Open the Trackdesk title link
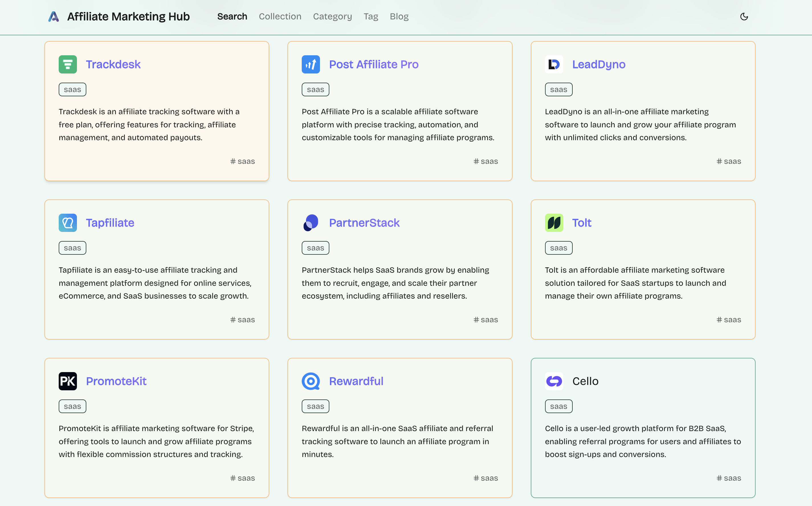This screenshot has height=506, width=812. 113,64
